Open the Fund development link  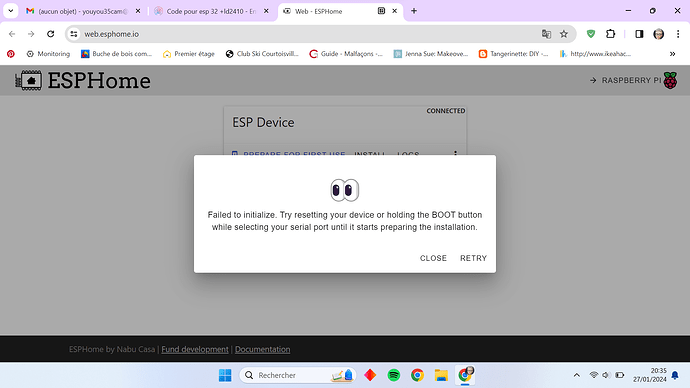[195, 349]
